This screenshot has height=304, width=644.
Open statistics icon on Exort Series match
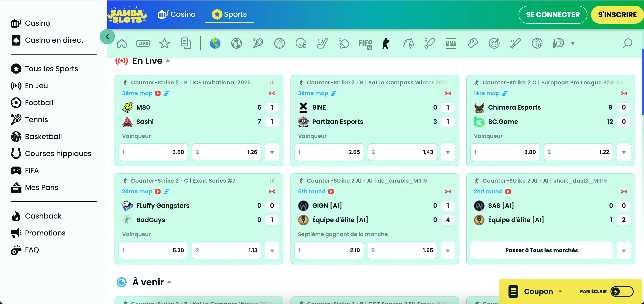pos(272,180)
